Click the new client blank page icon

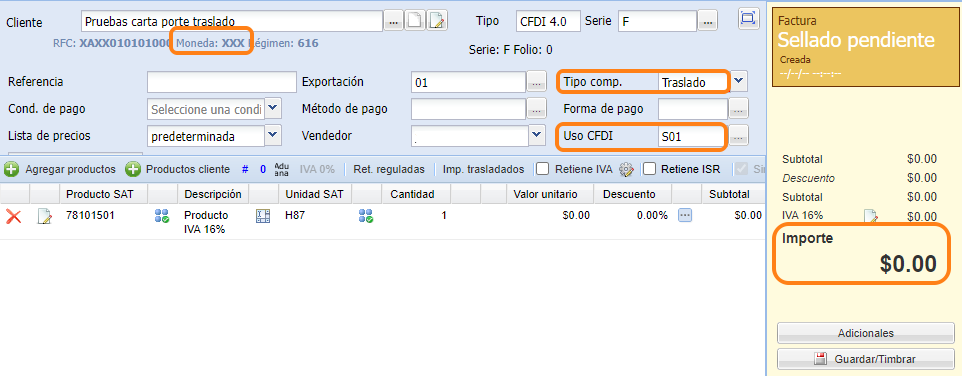(415, 21)
